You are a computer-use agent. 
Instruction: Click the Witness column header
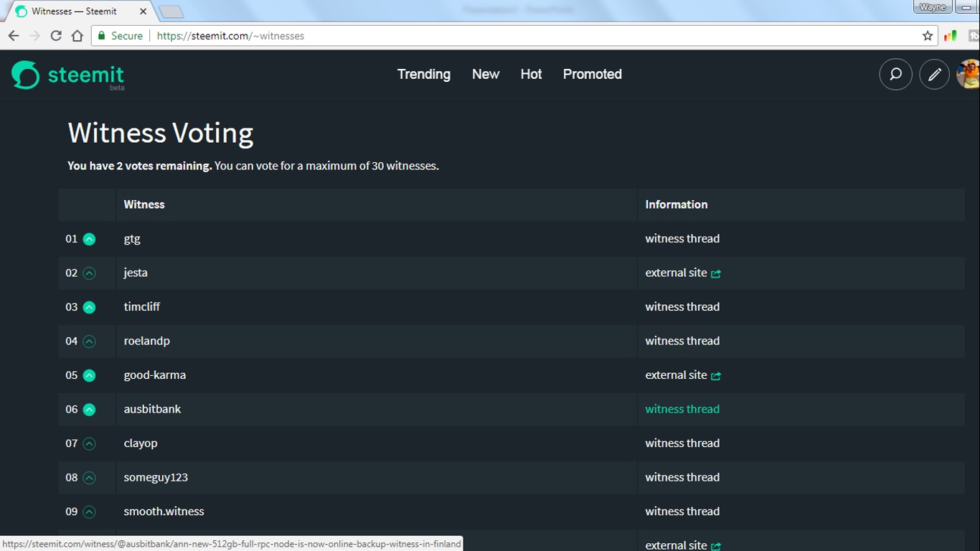pos(144,204)
